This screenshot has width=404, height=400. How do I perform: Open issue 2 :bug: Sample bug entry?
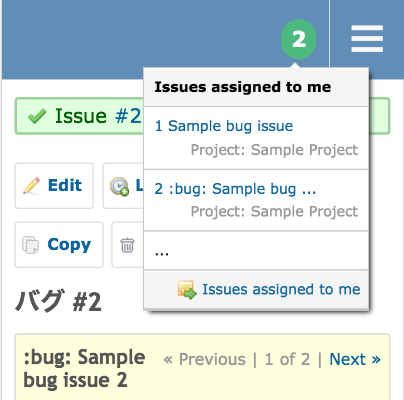235,189
